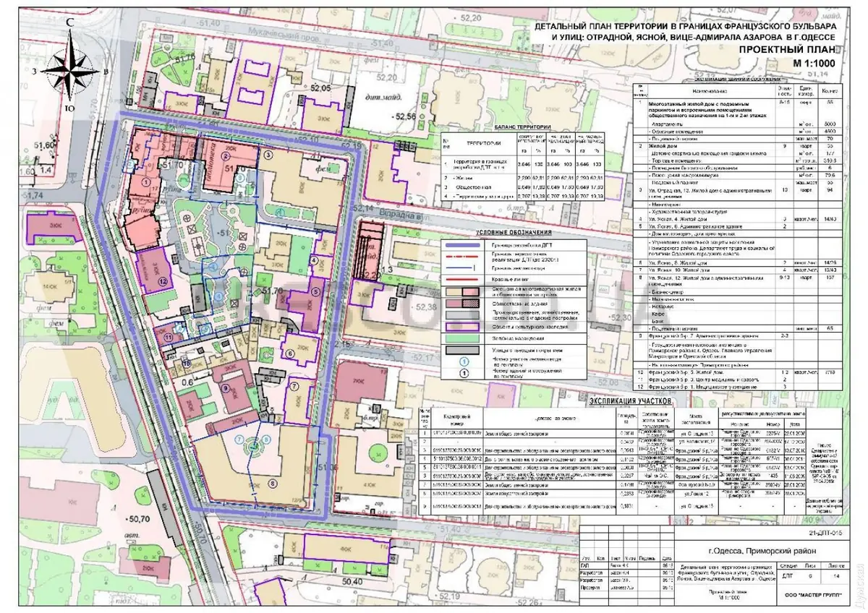
Task: Click building marker 6 on the map
Action: 290,353
